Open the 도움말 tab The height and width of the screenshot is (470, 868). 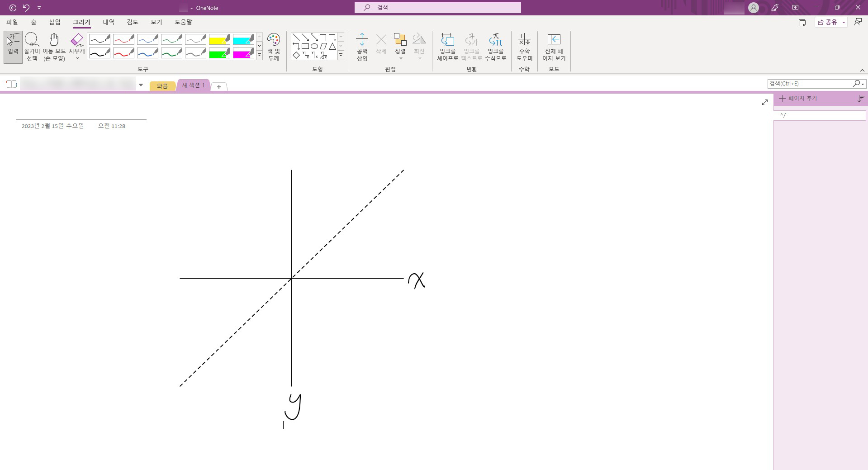click(x=183, y=22)
